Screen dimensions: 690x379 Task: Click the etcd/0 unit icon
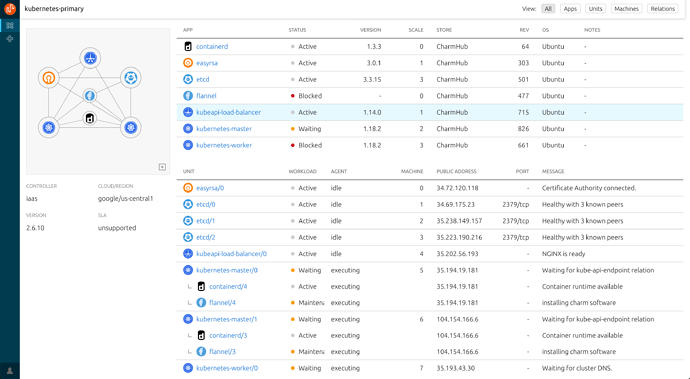click(188, 204)
